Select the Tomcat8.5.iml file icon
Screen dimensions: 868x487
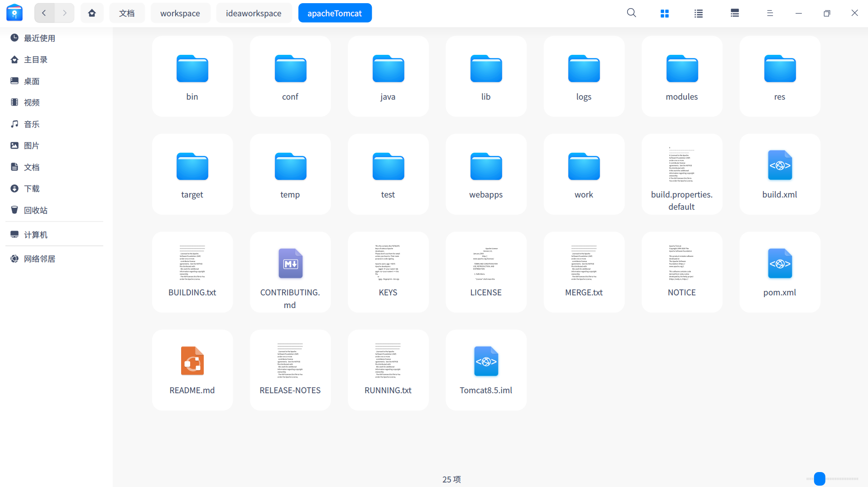[486, 361]
